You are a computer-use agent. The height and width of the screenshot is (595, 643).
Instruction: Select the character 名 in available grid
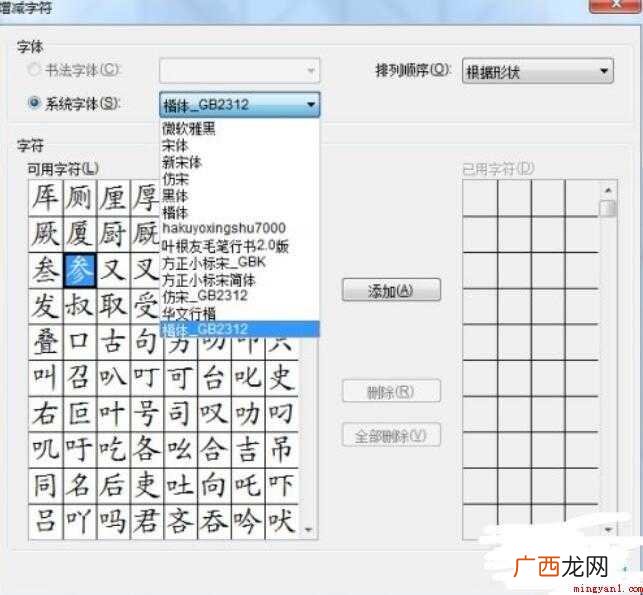click(80, 486)
